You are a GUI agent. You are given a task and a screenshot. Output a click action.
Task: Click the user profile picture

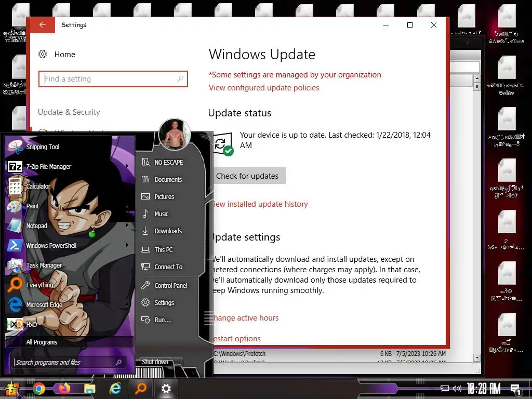click(x=175, y=135)
